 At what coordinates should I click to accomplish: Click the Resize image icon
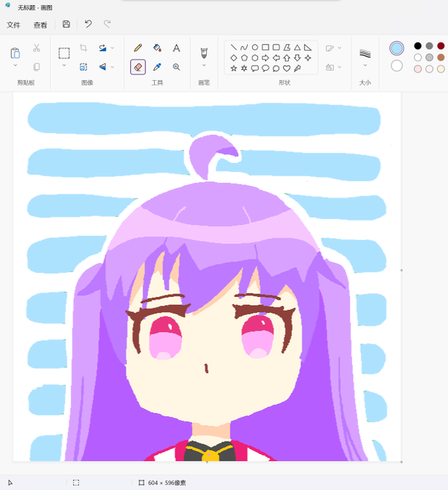tap(84, 67)
